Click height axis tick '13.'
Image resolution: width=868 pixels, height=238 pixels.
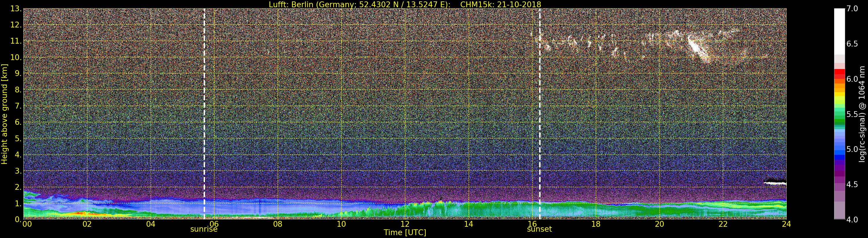pos(16,9)
